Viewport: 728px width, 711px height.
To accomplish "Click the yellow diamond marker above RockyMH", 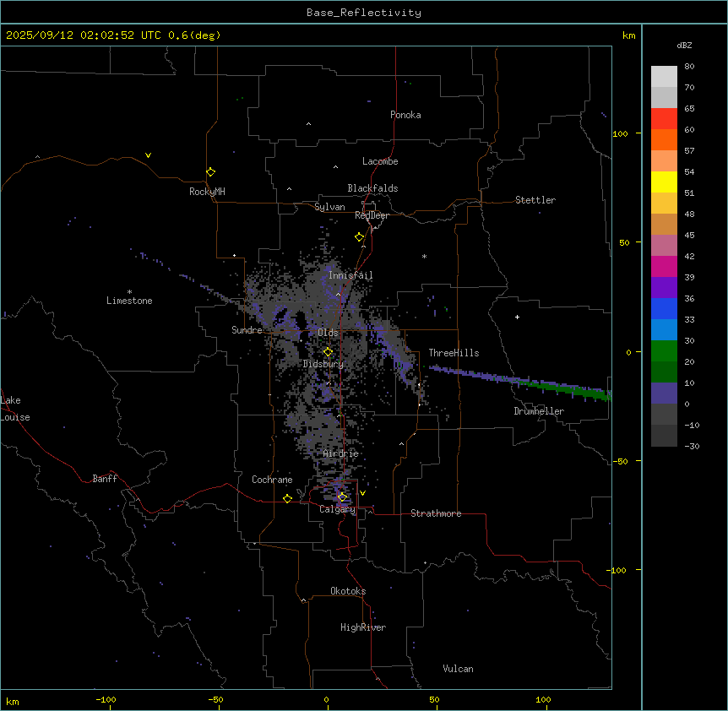I will [x=210, y=172].
